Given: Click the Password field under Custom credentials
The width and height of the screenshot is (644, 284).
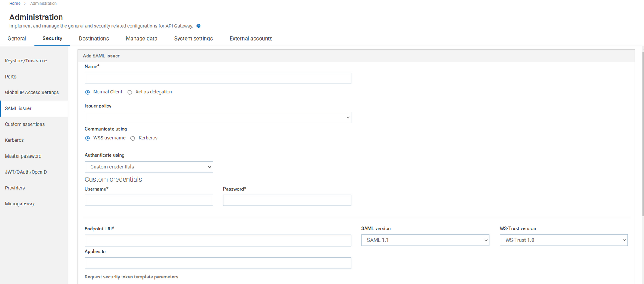Looking at the screenshot, I should click(x=287, y=200).
